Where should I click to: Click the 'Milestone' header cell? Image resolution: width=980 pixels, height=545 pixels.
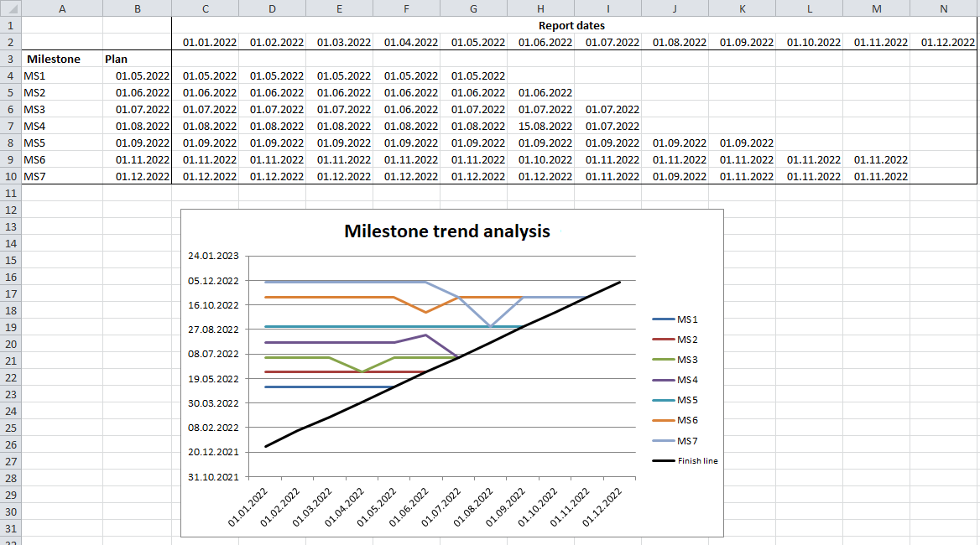(x=62, y=59)
